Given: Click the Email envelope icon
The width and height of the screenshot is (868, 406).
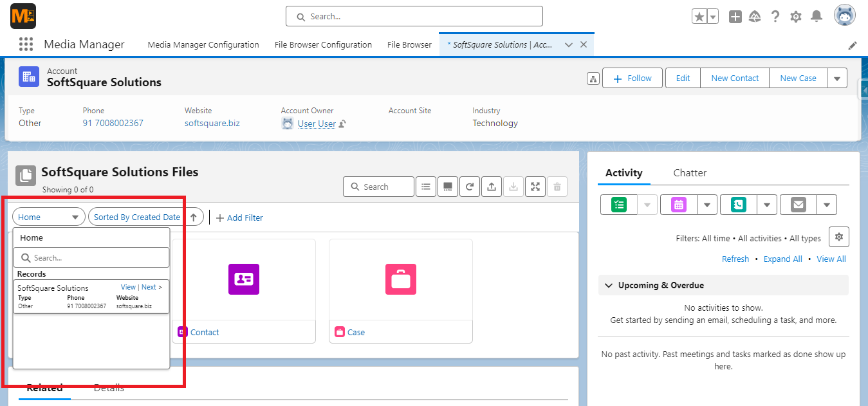Looking at the screenshot, I should 799,205.
